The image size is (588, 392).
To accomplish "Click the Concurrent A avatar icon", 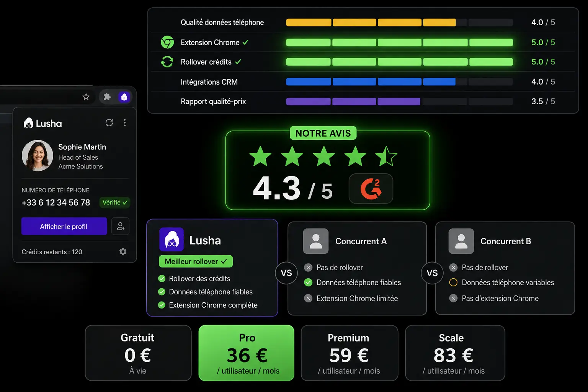I will point(316,241).
